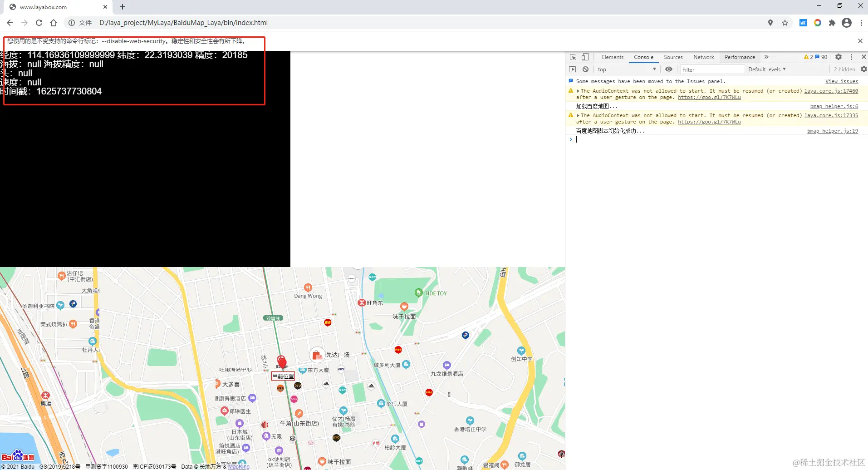Click the 华乐大厦 building marker
Image resolution: width=868 pixels, height=470 pixels.
pos(381,403)
